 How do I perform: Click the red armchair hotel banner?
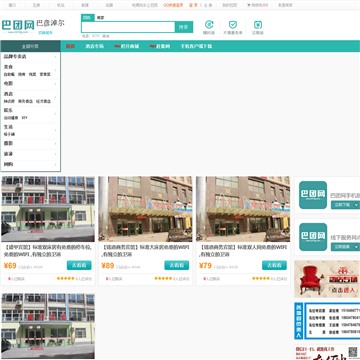[327, 279]
